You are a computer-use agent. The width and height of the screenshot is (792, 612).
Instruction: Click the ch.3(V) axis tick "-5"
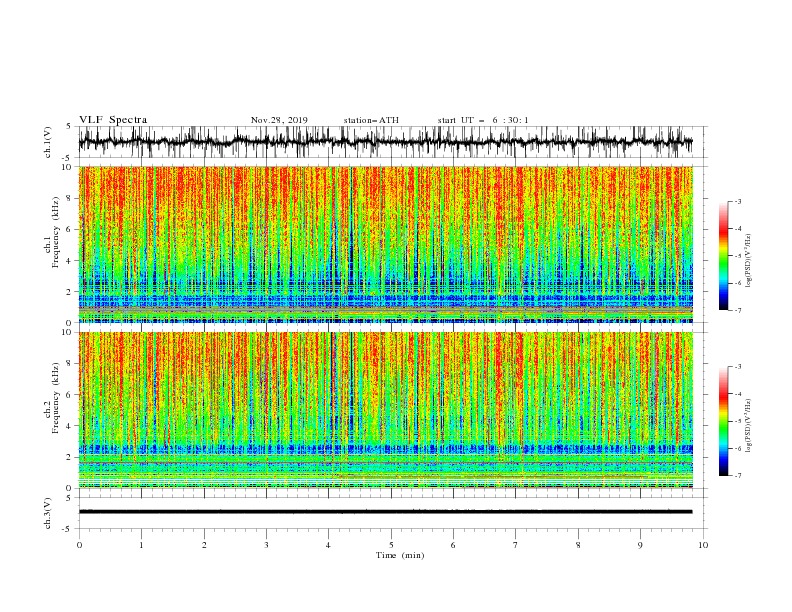tap(68, 529)
